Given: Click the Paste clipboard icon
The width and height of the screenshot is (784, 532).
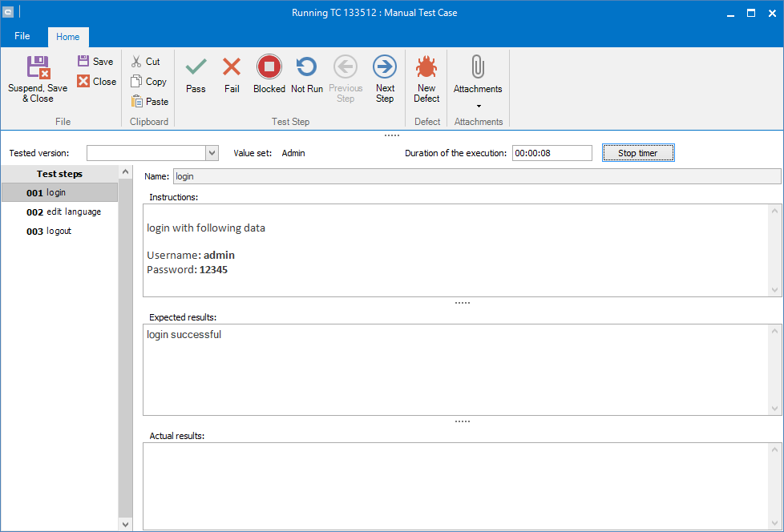Looking at the screenshot, I should pos(137,102).
